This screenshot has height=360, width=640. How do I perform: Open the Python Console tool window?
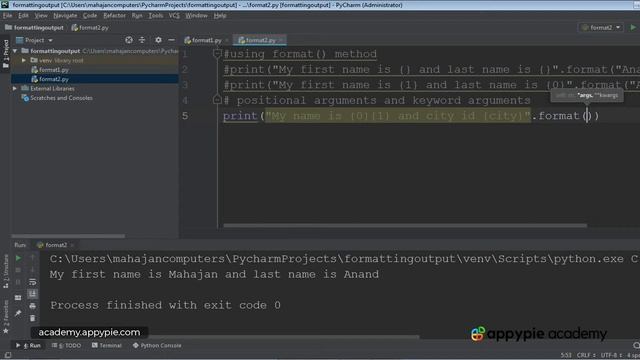(x=157, y=345)
